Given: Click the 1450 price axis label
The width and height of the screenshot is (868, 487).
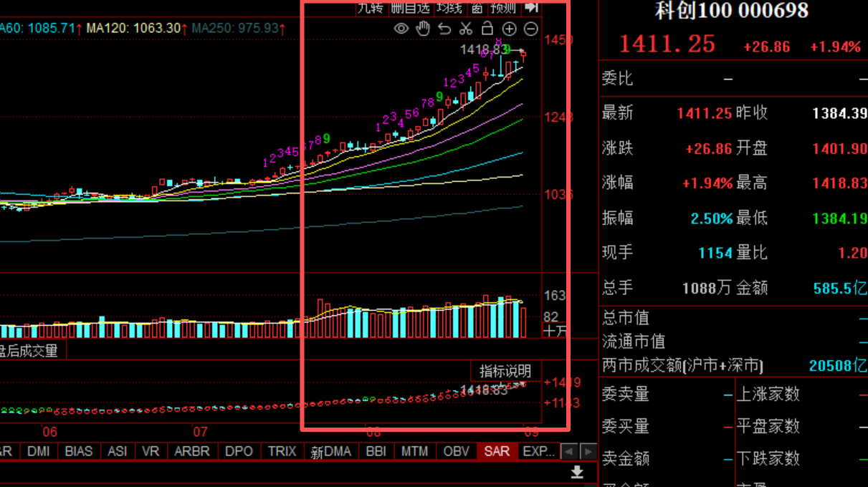Looking at the screenshot, I should point(559,40).
